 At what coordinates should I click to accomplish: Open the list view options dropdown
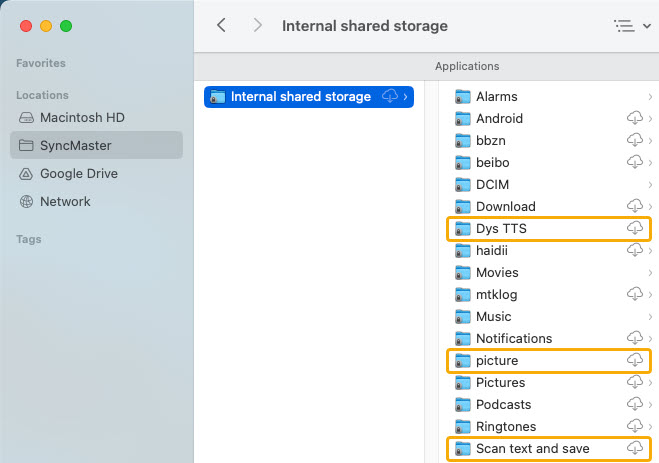pyautogui.click(x=632, y=26)
